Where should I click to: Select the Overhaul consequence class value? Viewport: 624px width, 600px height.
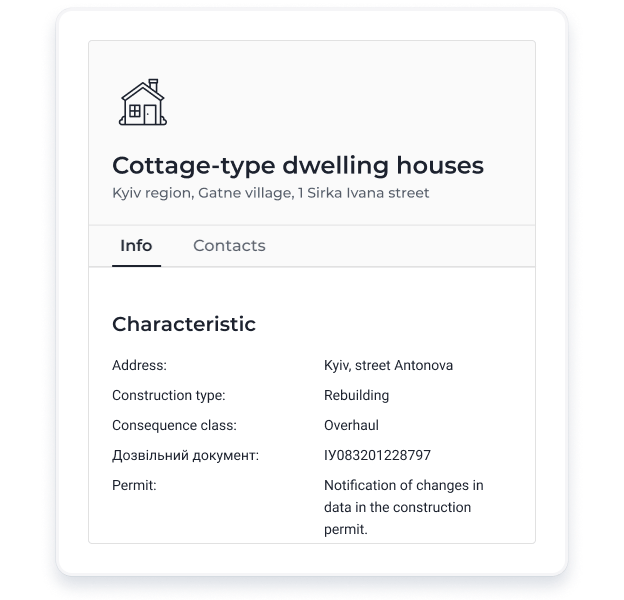(x=351, y=425)
